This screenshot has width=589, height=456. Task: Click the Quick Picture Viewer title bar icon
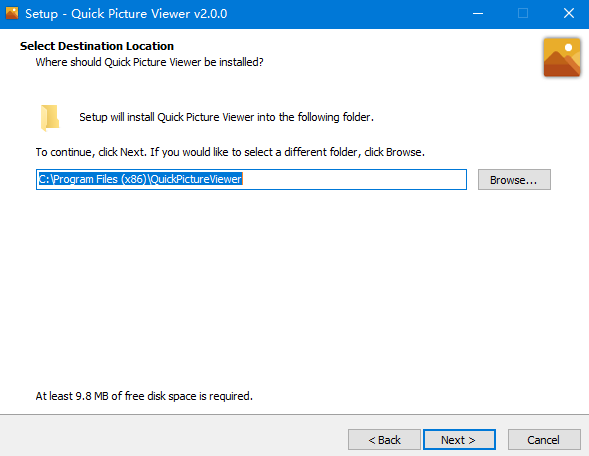pos(12,14)
